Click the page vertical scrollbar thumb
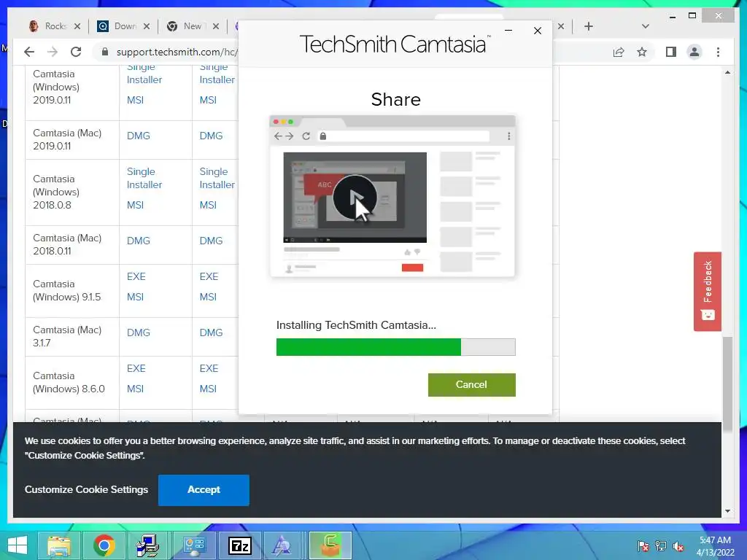Image resolution: width=747 pixels, height=560 pixels. pos(727,384)
